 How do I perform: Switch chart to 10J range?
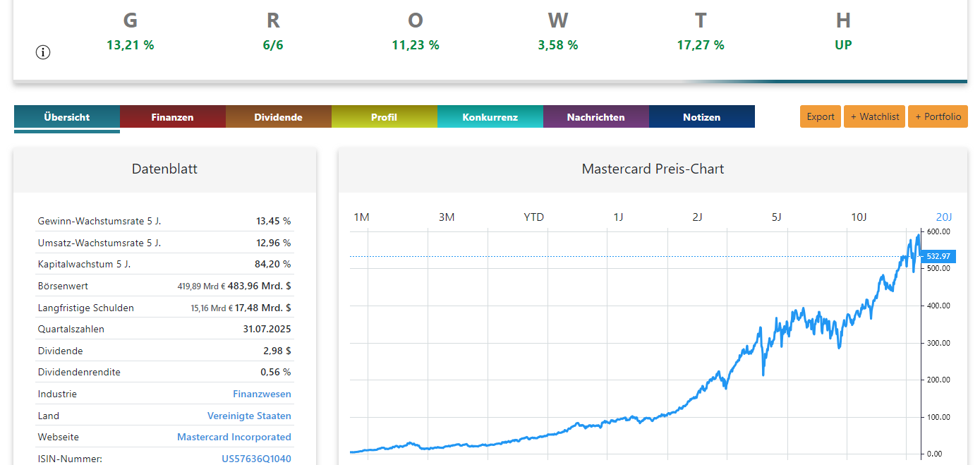[859, 217]
